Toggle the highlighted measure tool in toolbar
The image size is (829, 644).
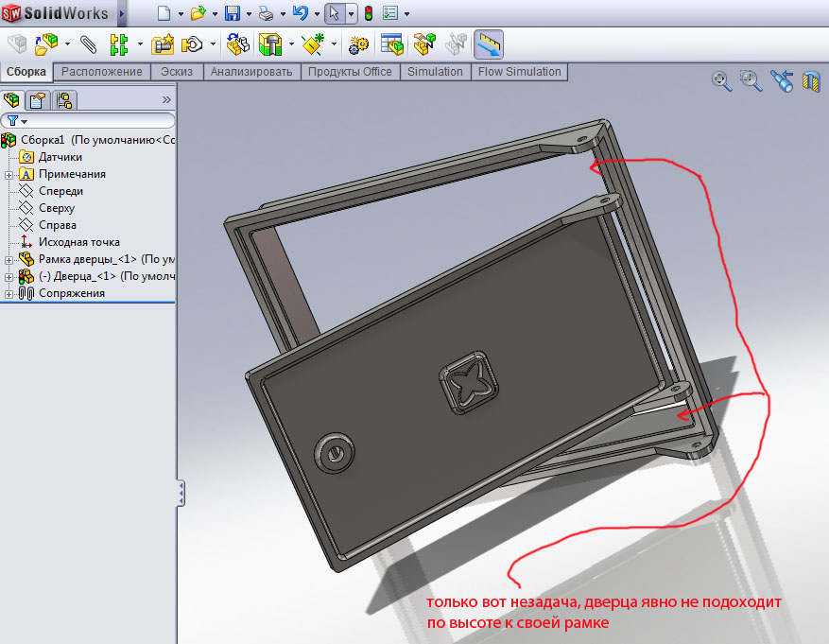tap(489, 44)
